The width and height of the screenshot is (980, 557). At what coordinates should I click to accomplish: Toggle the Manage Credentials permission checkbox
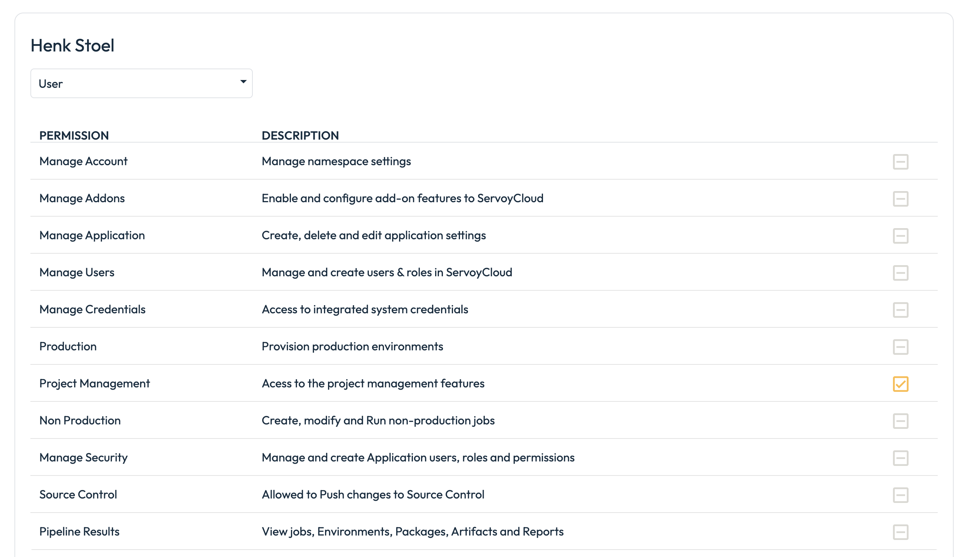900,310
